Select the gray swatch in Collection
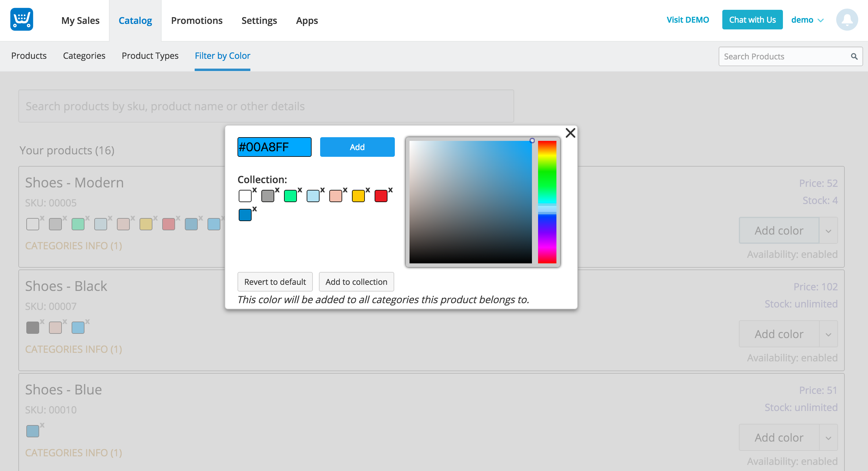The height and width of the screenshot is (471, 868). [268, 196]
